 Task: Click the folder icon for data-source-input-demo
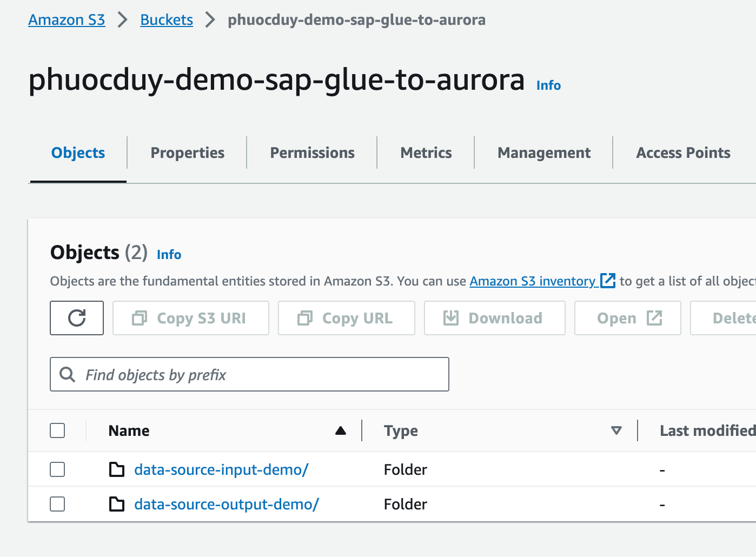point(117,469)
